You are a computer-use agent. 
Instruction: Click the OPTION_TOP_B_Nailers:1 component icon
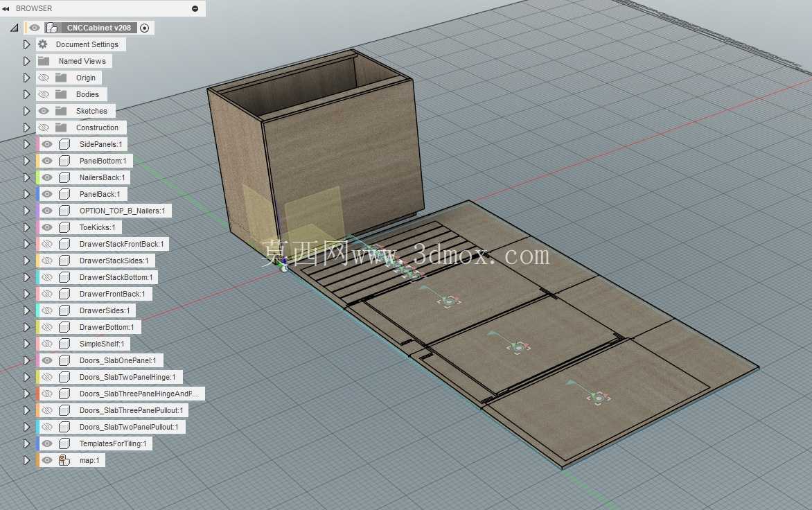[x=64, y=211]
